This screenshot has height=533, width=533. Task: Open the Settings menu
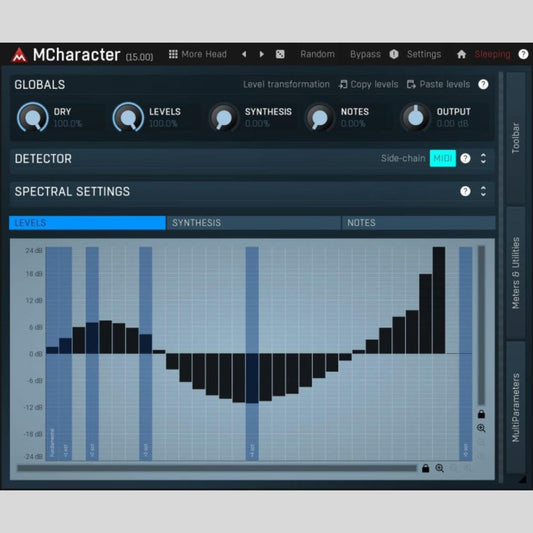click(424, 54)
